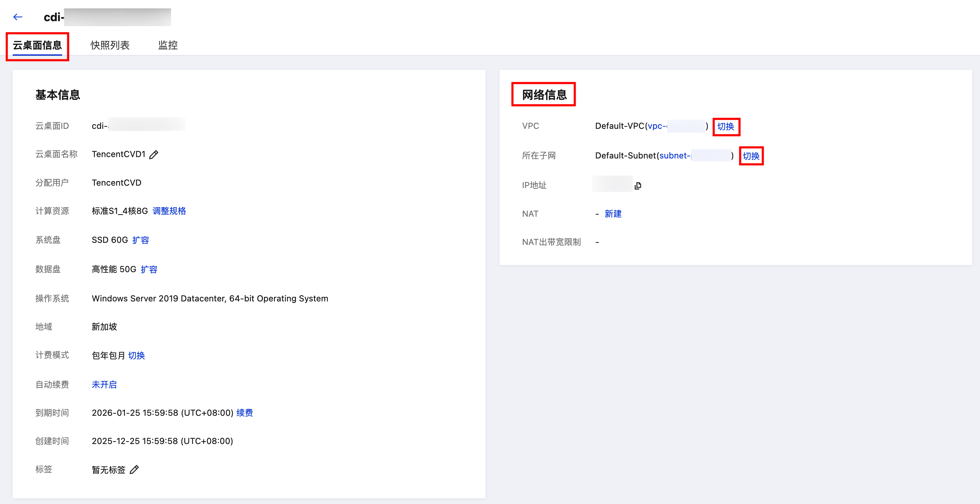Copy the IP address icon
This screenshot has width=980, height=504.
click(637, 185)
